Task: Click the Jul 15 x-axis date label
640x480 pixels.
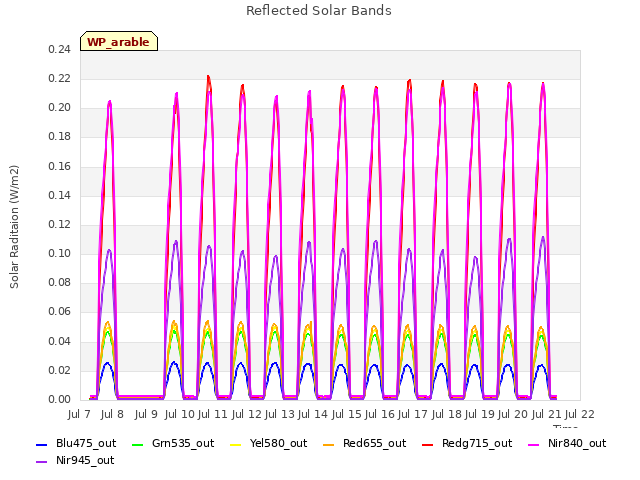Action: point(347,414)
